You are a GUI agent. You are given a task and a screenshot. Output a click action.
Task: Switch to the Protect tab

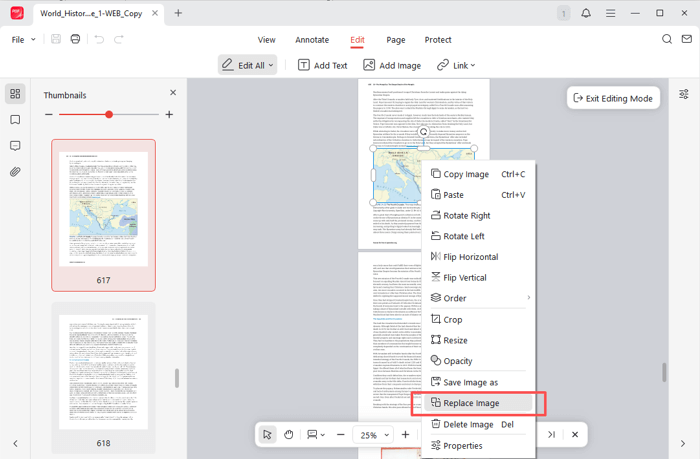[438, 40]
